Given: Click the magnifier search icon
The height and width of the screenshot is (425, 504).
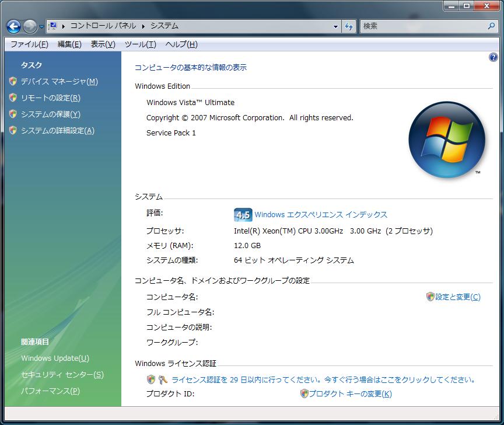Looking at the screenshot, I should point(492,26).
